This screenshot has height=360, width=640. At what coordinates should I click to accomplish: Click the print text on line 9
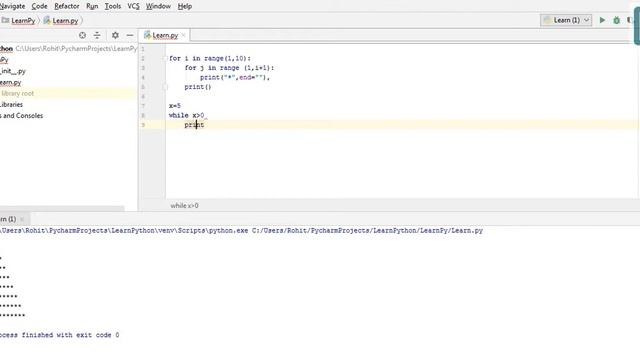click(x=194, y=125)
